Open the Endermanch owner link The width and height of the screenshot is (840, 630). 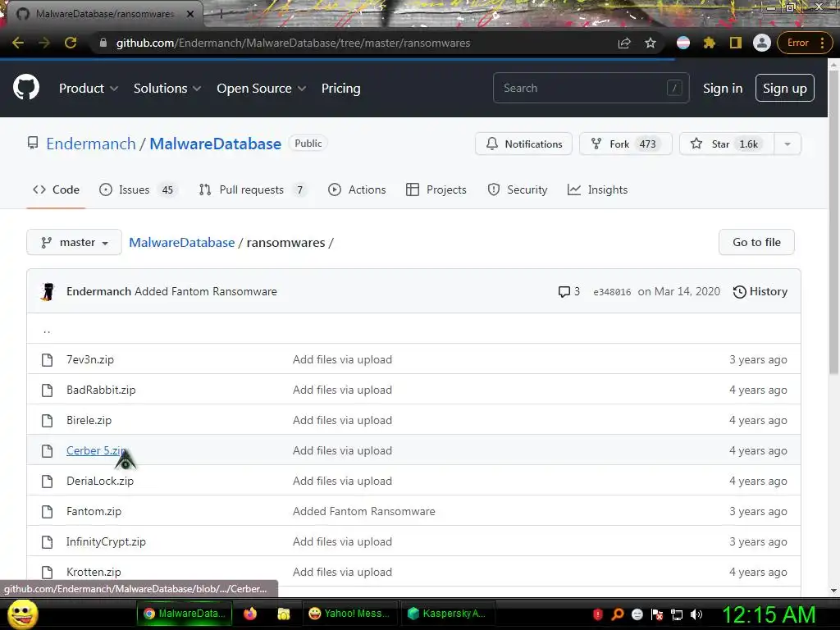pos(91,144)
